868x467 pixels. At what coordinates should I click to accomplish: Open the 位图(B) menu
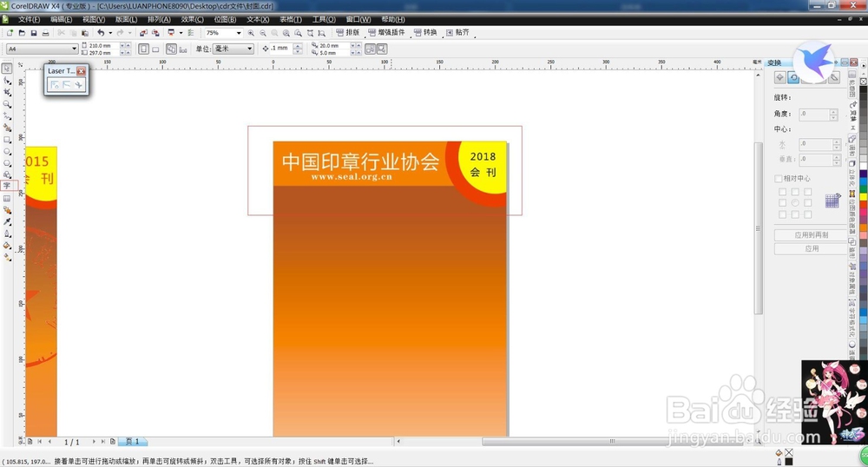pyautogui.click(x=225, y=19)
